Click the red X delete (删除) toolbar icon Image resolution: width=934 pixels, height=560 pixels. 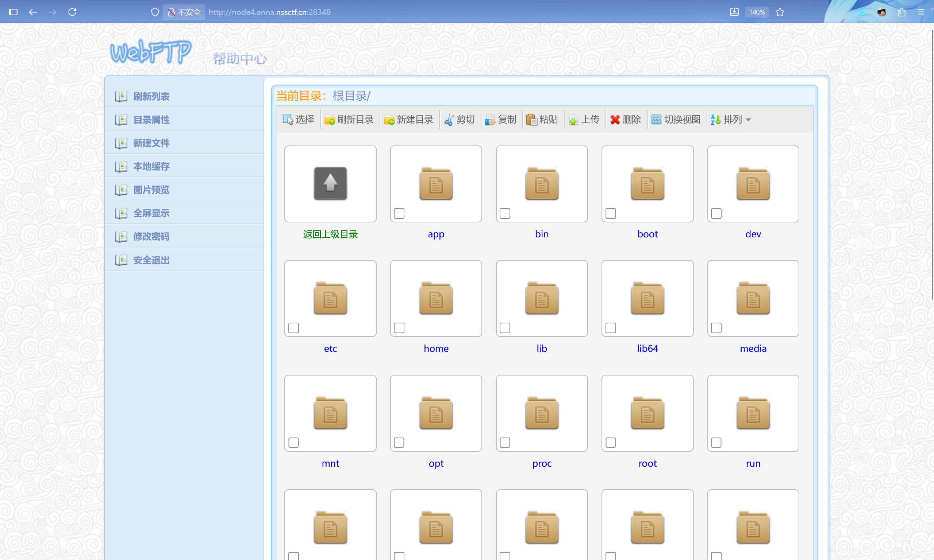tap(615, 120)
